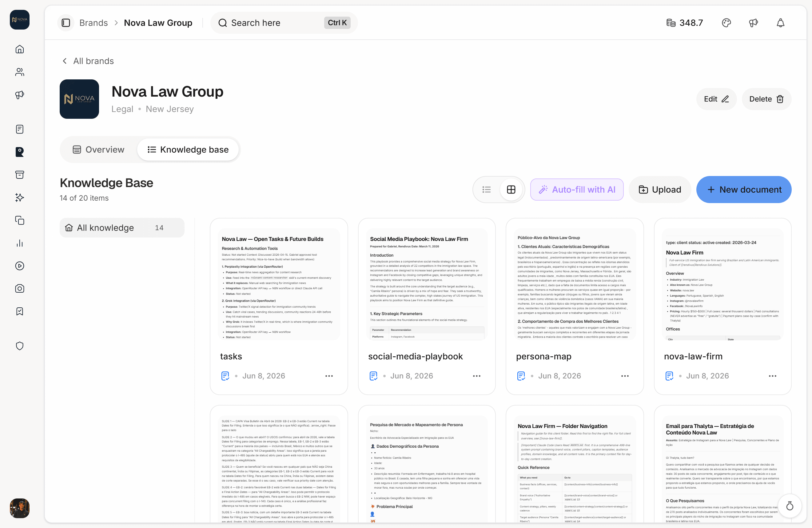Open more options for social-media-playbook card
Screen dimensions: 812x528
click(477, 376)
